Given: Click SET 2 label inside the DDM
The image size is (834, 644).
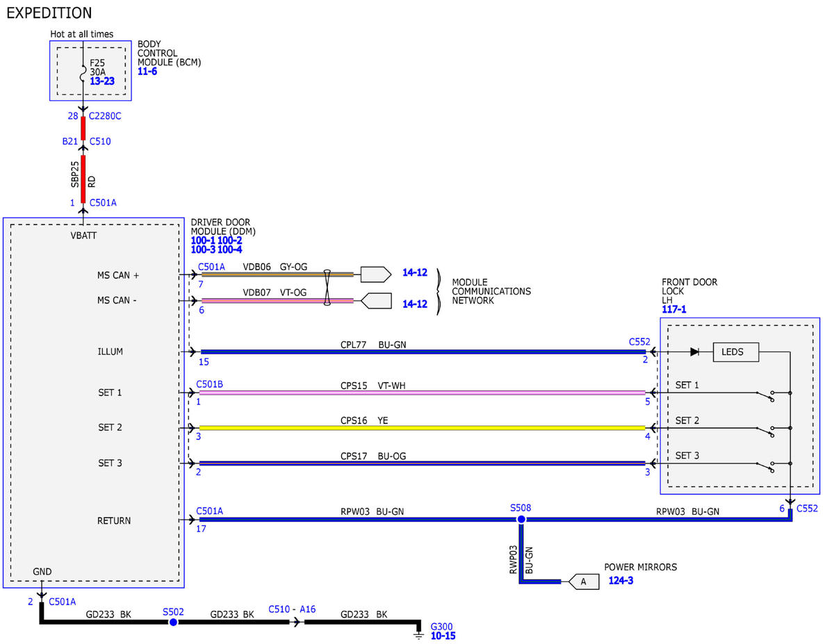Looking at the screenshot, I should 110,427.
